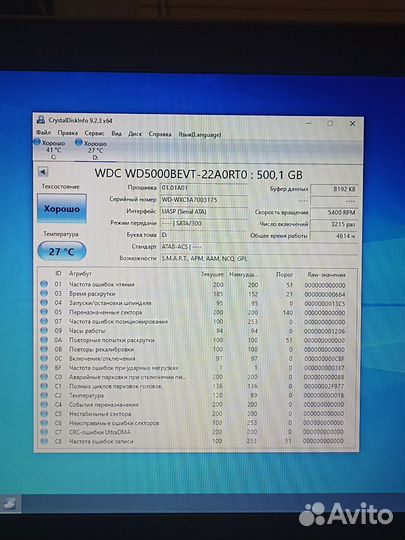Click Буфер данных value 8192 KB
This screenshot has height=540, width=405.
[334, 189]
